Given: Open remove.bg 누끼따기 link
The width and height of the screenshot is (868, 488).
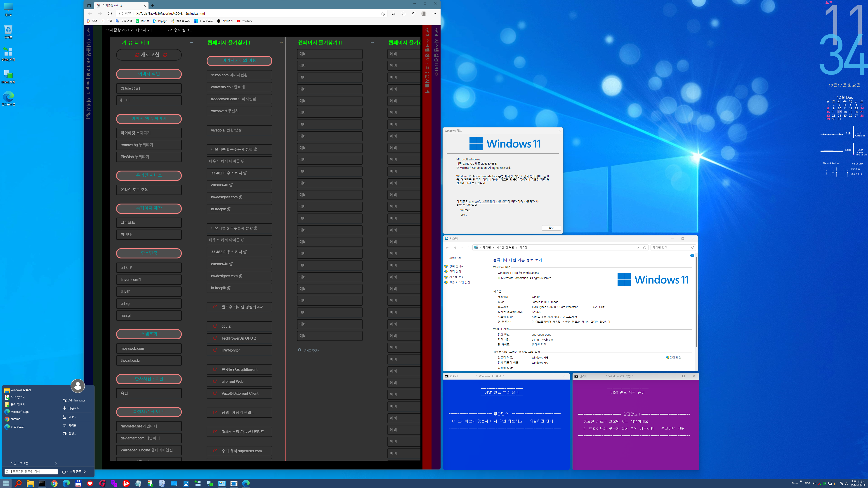Looking at the screenshot, I should (149, 145).
